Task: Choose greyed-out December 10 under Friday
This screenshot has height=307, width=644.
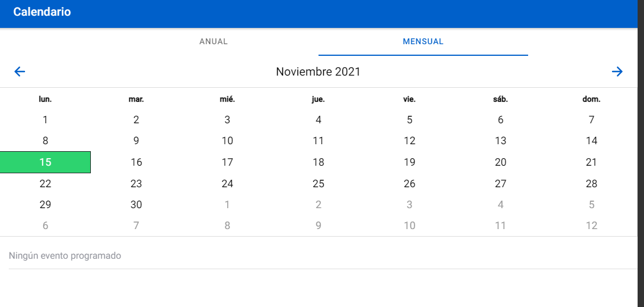Action: (x=409, y=226)
